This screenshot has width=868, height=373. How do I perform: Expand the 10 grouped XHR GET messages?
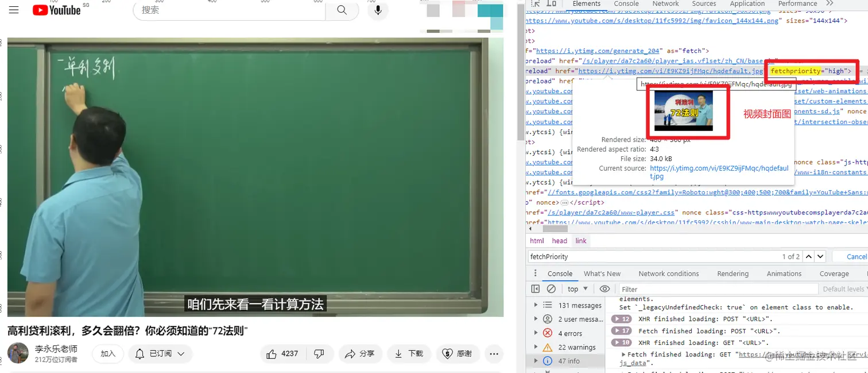point(622,343)
